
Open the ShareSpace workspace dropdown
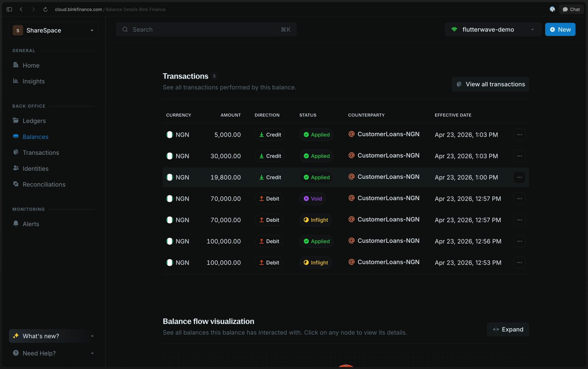point(54,30)
